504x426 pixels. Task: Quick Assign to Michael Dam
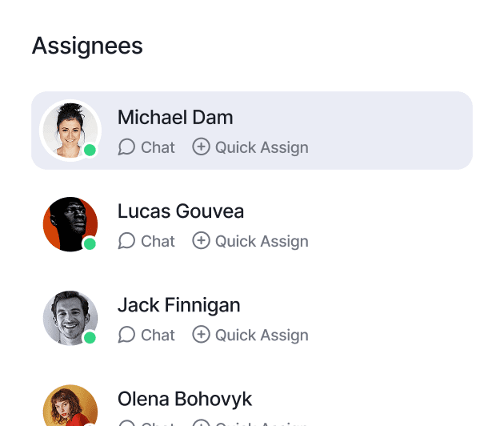point(262,147)
